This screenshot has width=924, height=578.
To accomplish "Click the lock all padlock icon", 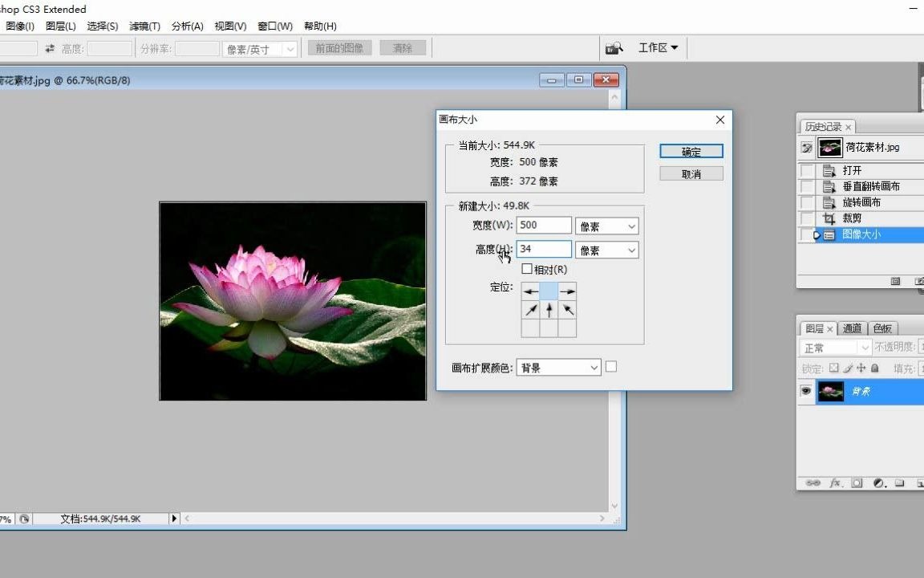I will click(874, 367).
